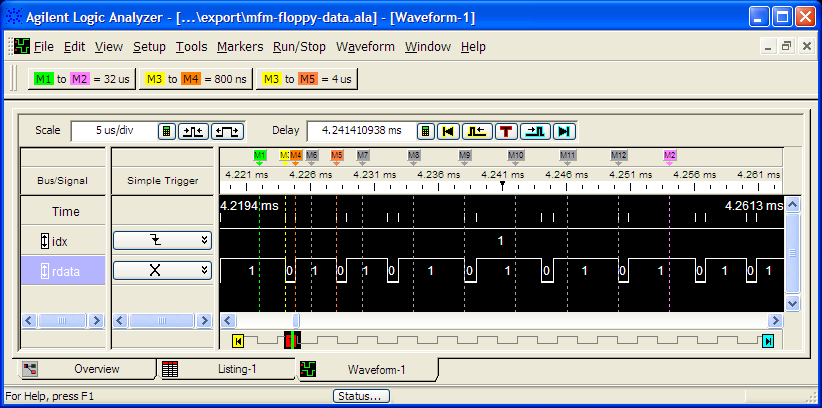This screenshot has width=822, height=408.
Task: Click the zoom in waveform scale icon
Action: [x=228, y=131]
